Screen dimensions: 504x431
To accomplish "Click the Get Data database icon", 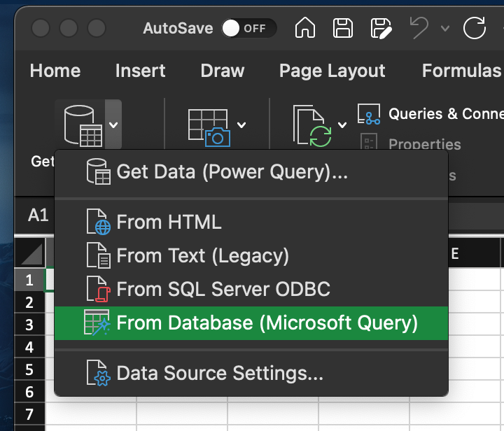I will pos(83,125).
